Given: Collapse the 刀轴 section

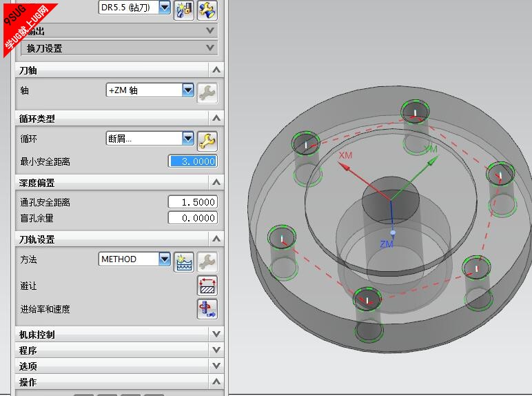Looking at the screenshot, I should [216, 70].
